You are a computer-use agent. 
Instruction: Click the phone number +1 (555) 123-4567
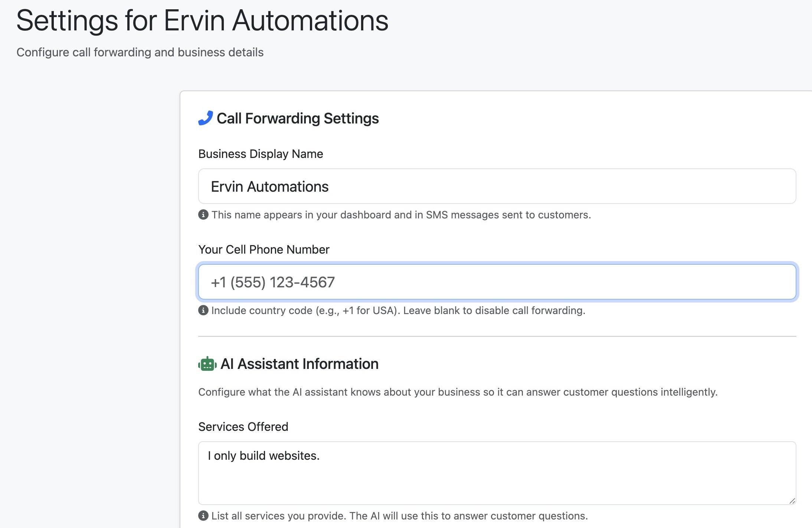pos(273,282)
